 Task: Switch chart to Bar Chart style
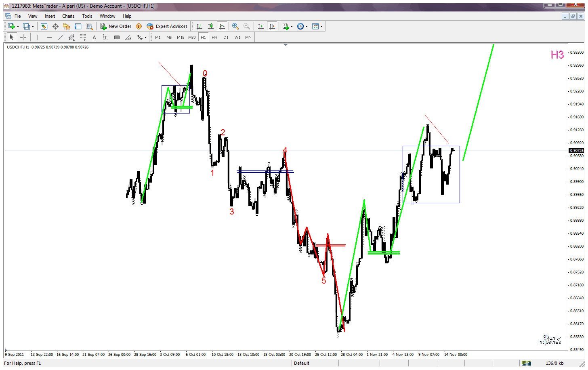click(x=199, y=26)
